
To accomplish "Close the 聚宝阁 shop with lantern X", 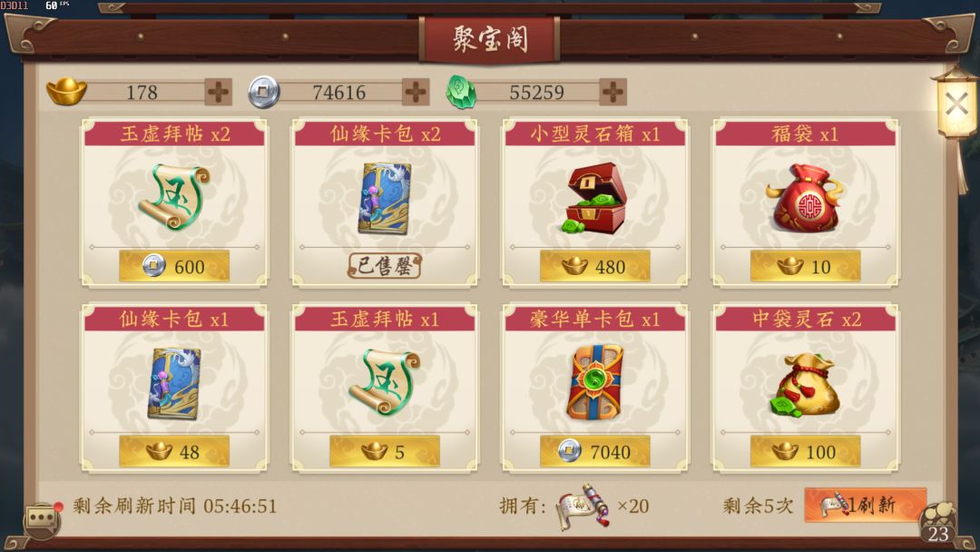I will pos(956,104).
